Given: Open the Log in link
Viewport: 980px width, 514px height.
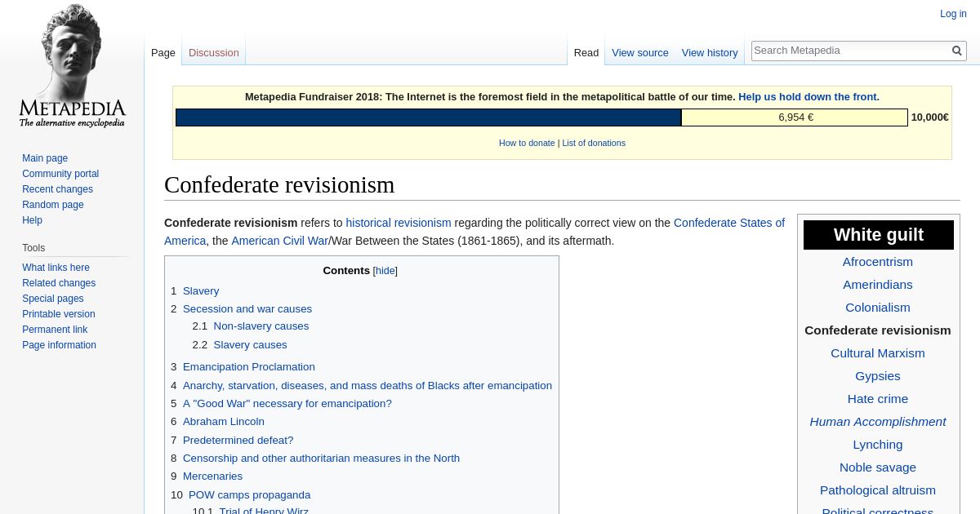Looking at the screenshot, I should pyautogui.click(x=953, y=14).
